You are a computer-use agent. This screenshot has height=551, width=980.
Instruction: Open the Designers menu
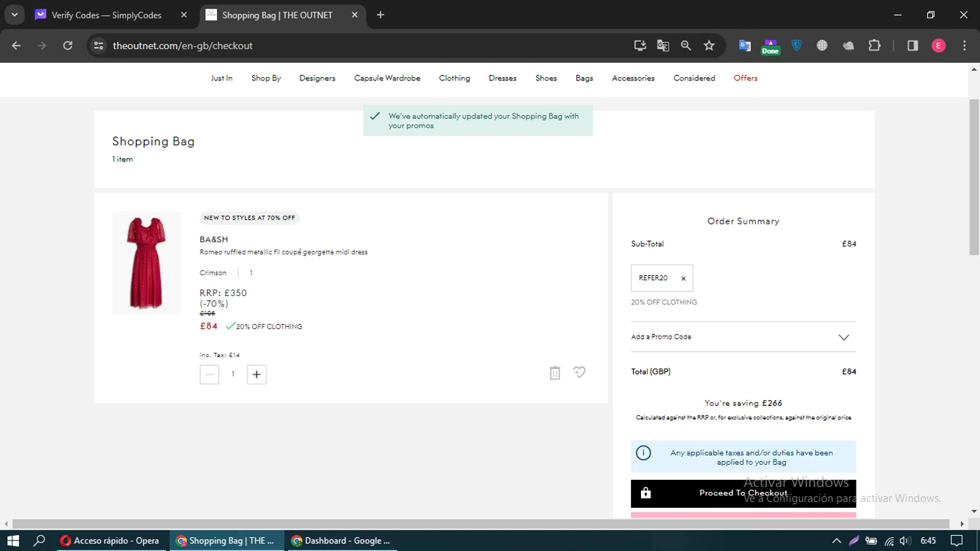(x=318, y=78)
